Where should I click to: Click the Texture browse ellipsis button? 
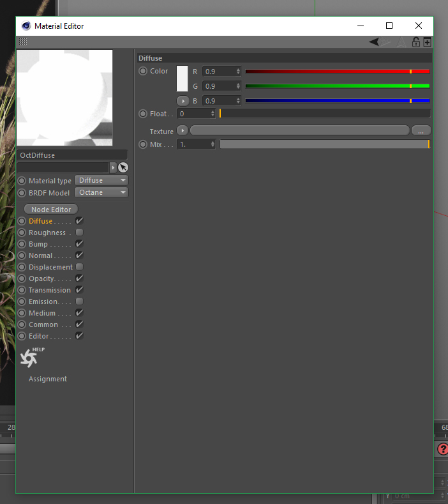[421, 131]
